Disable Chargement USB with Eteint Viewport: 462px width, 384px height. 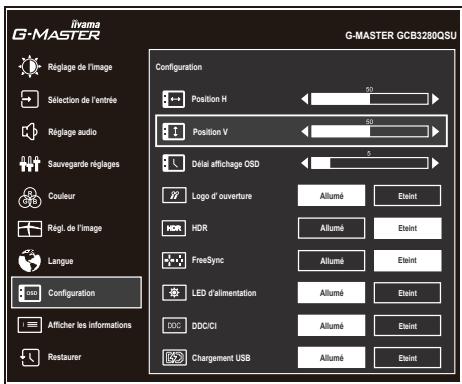pyautogui.click(x=407, y=358)
